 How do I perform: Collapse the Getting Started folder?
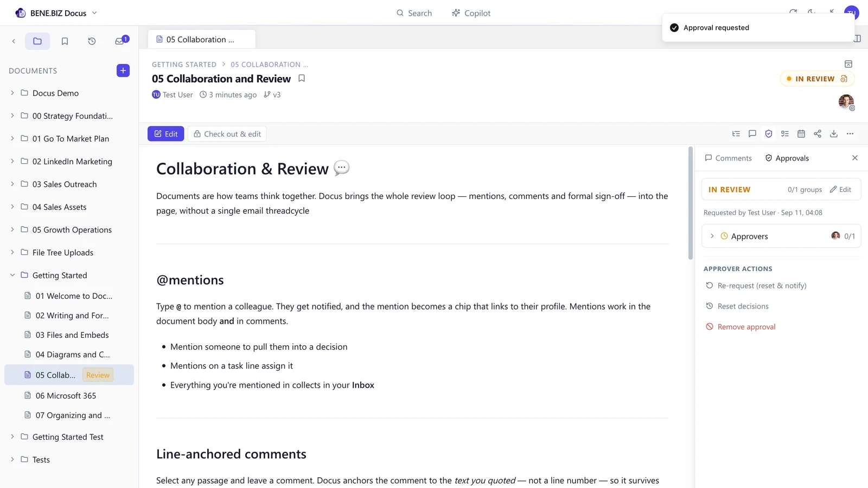pyautogui.click(x=12, y=275)
